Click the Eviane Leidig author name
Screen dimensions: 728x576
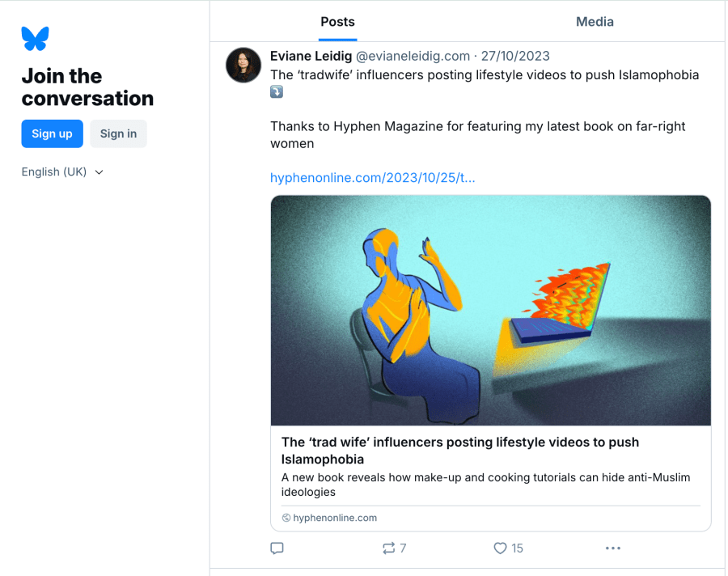tap(311, 56)
